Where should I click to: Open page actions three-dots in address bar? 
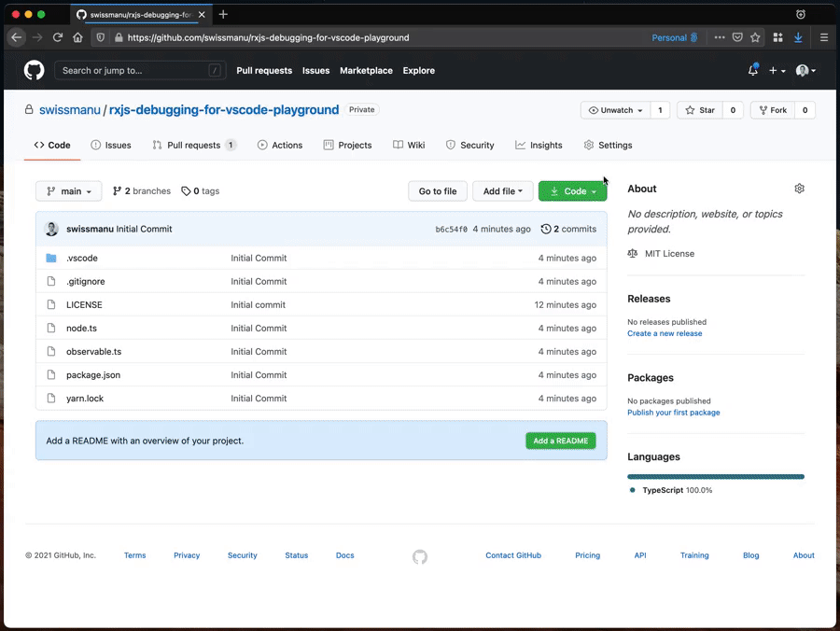tap(720, 37)
